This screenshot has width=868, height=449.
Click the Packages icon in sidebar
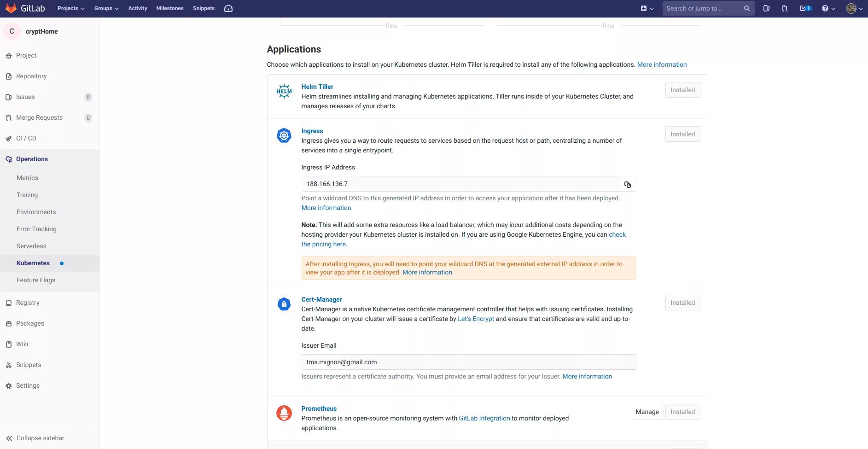tap(9, 324)
